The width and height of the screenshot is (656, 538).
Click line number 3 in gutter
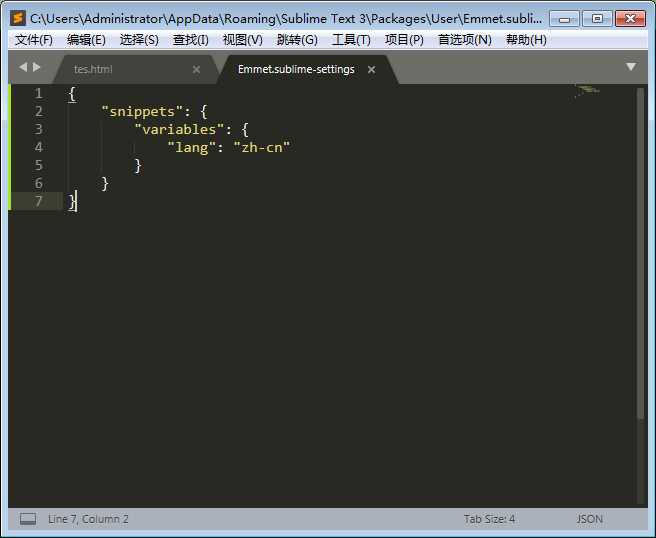point(38,129)
